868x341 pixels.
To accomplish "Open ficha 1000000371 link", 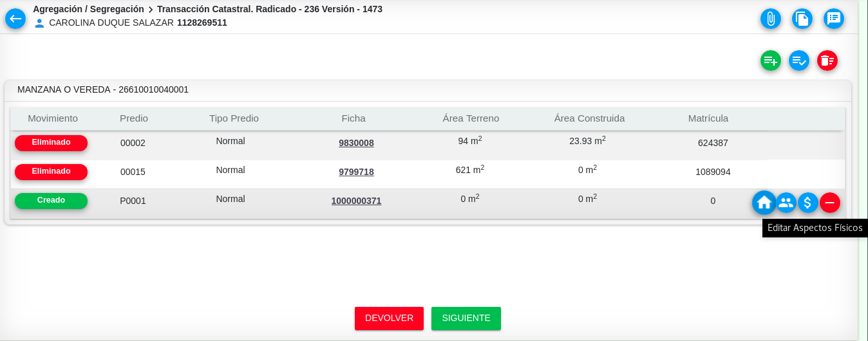I will [x=356, y=201].
